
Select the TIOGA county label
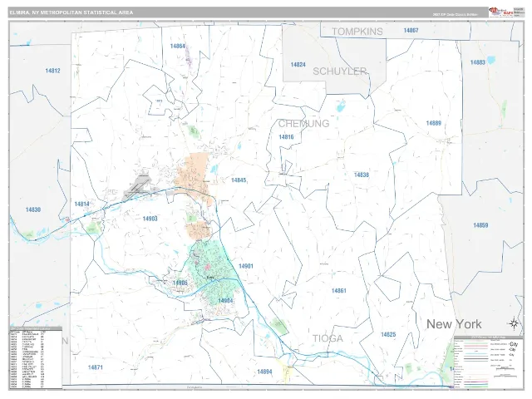328,338
